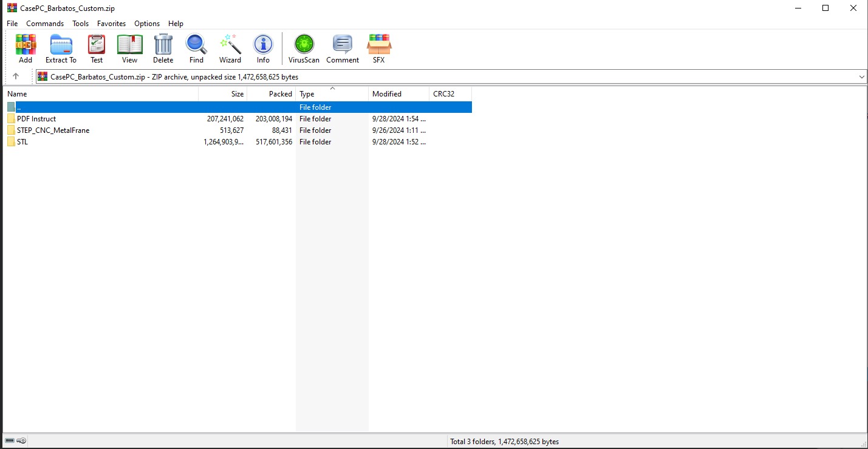868x449 pixels.
Task: Click the modified date 9/26/2024 1:11
Action: (x=399, y=130)
